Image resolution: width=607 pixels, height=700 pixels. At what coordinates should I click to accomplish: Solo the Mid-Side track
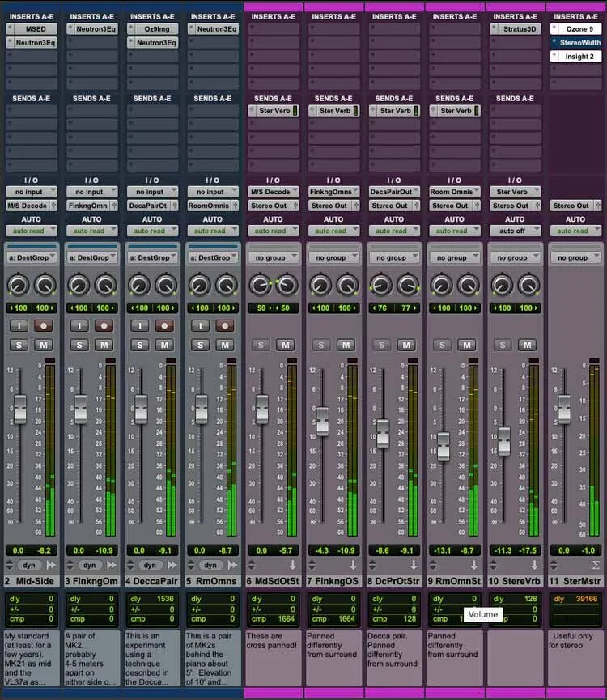click(19, 345)
